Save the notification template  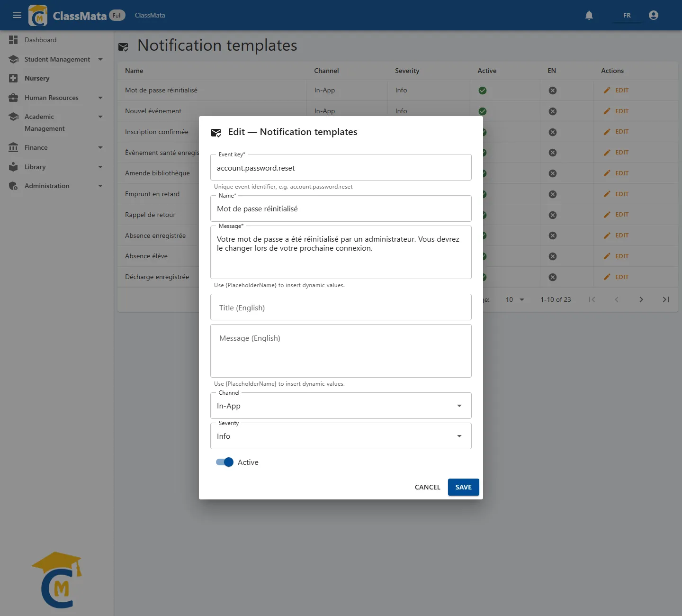click(464, 487)
